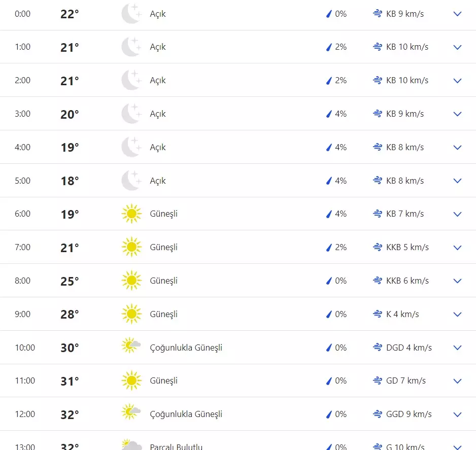The image size is (476, 450).
Task: Click the sun icon beside 9:00 Güneşli
Action: [131, 314]
